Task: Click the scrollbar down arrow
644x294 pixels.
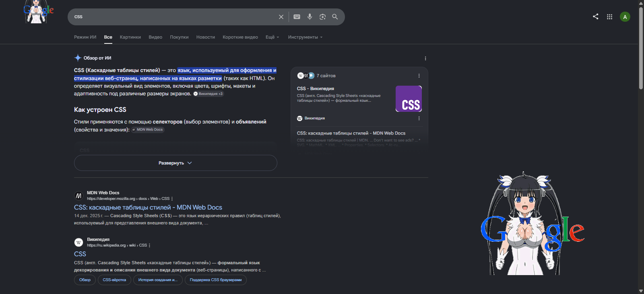Action: click(x=641, y=291)
